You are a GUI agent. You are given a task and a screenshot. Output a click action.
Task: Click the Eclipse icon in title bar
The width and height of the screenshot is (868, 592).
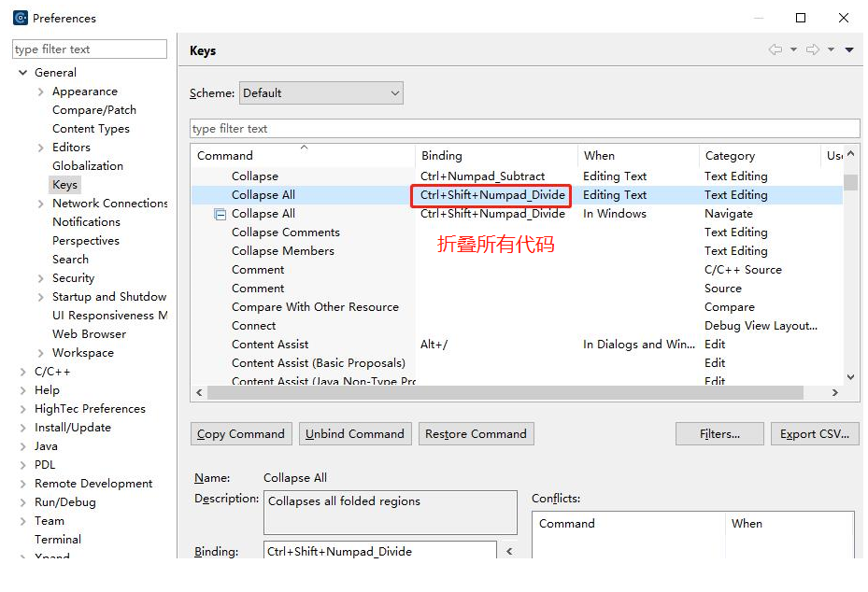pyautogui.click(x=20, y=18)
